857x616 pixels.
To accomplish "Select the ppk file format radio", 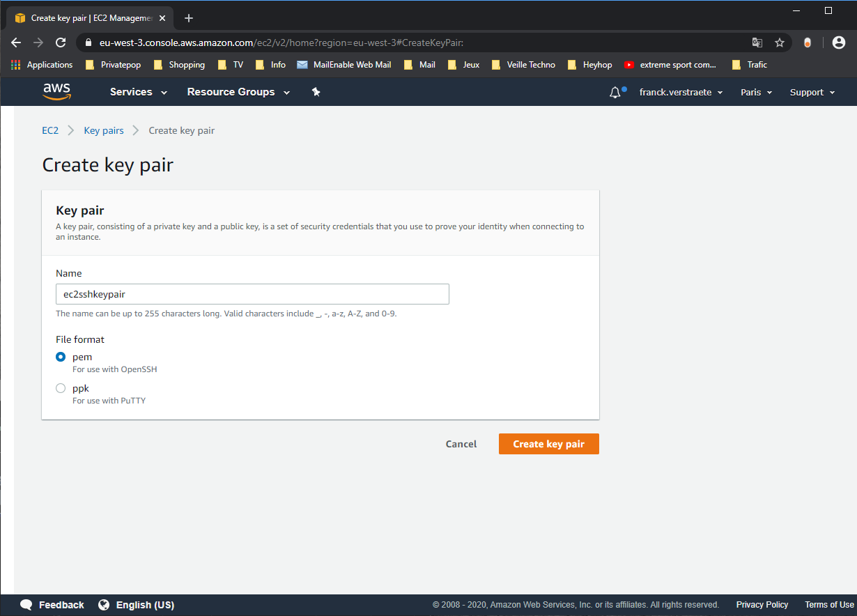I will (x=61, y=388).
